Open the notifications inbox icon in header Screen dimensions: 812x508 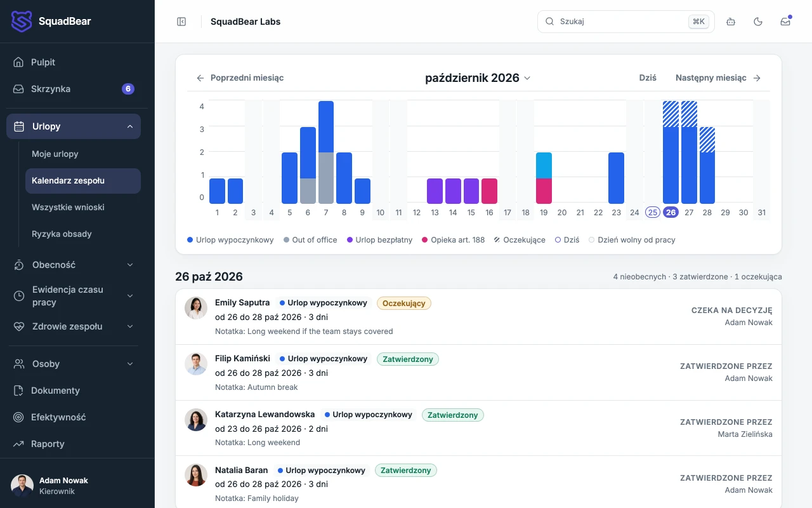click(x=785, y=22)
